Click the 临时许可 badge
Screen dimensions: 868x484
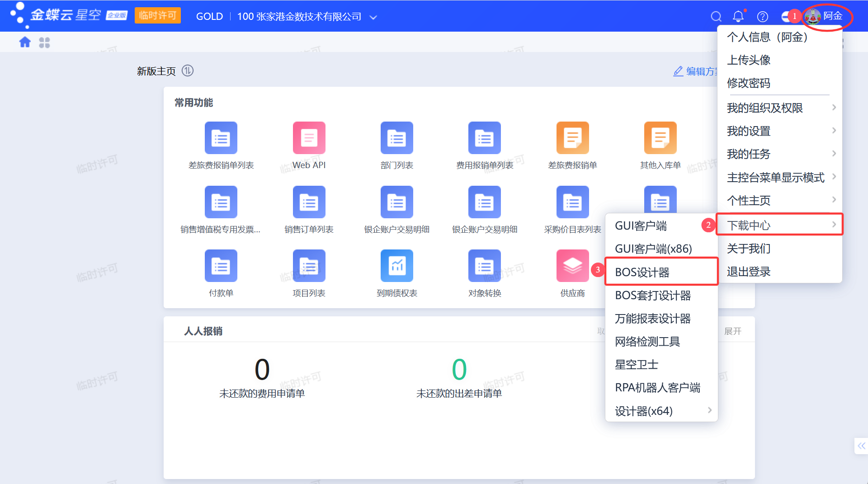pyautogui.click(x=158, y=15)
